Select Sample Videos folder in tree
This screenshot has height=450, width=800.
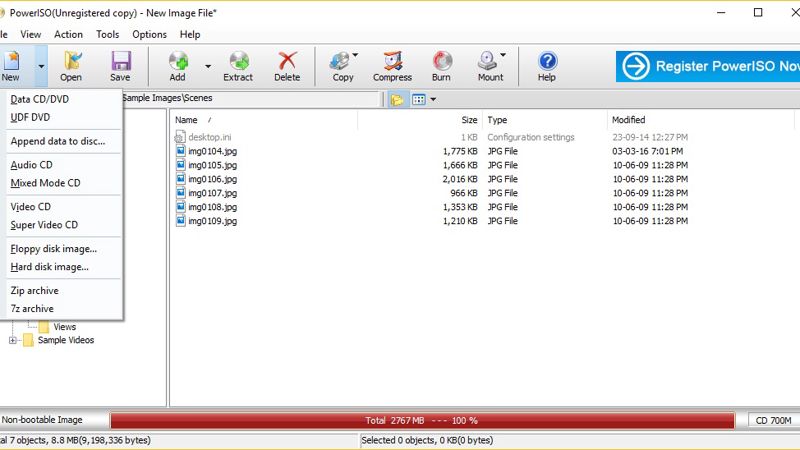point(66,340)
